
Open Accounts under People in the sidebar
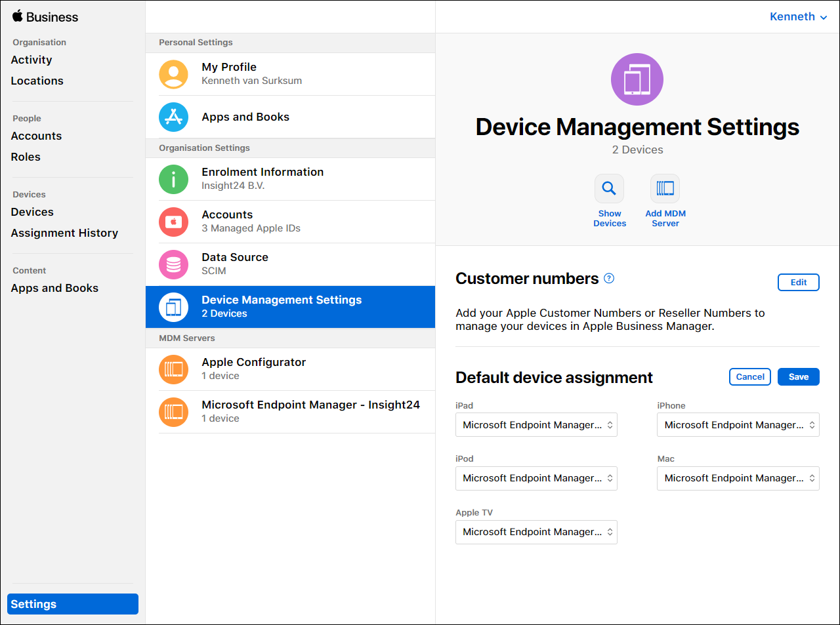pos(36,136)
